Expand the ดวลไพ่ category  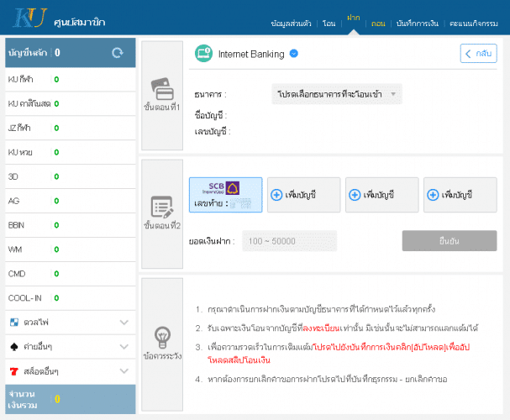(124, 323)
